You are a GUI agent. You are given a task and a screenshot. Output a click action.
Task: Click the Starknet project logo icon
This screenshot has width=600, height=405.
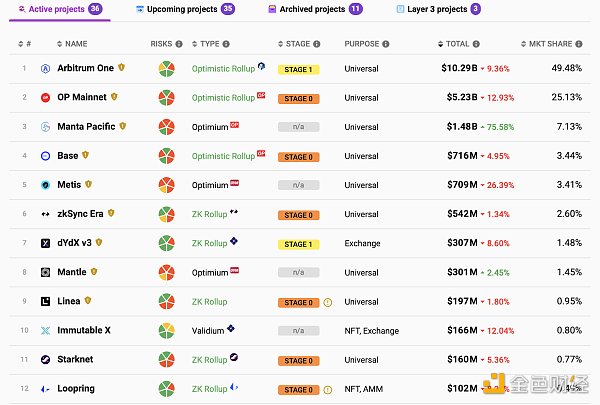click(x=46, y=359)
